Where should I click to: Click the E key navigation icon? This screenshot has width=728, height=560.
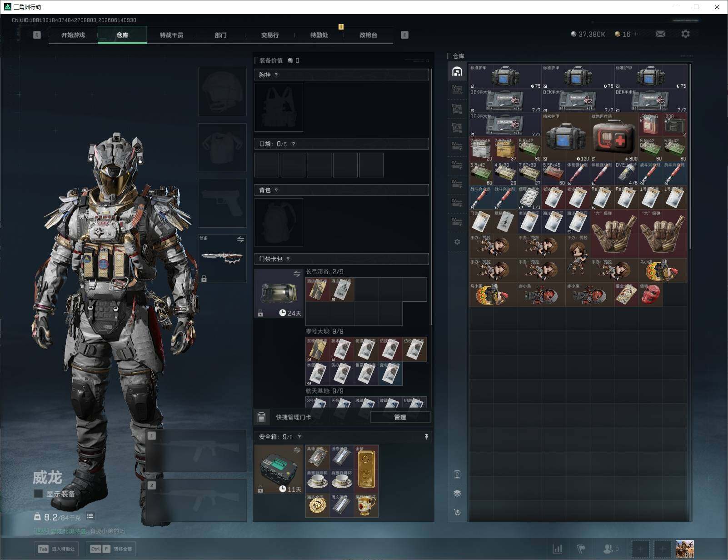pos(404,35)
